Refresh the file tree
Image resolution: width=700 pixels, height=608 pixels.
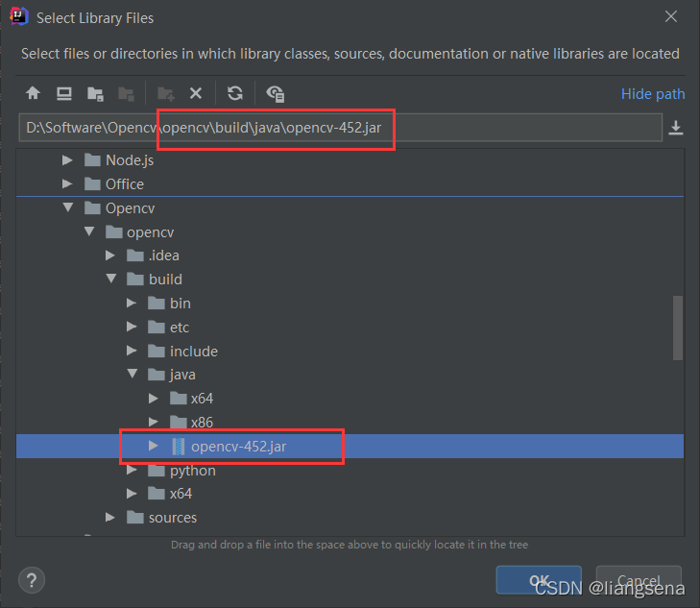235,93
